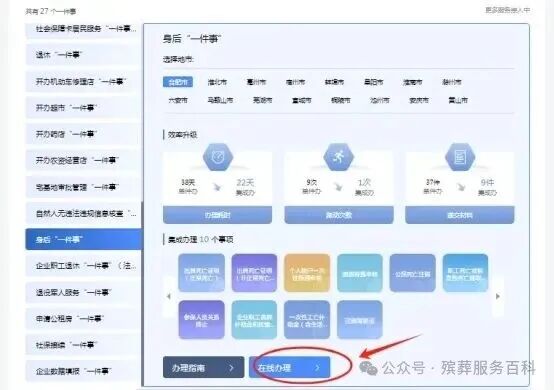Select 安庆市 city option

[x=419, y=100]
